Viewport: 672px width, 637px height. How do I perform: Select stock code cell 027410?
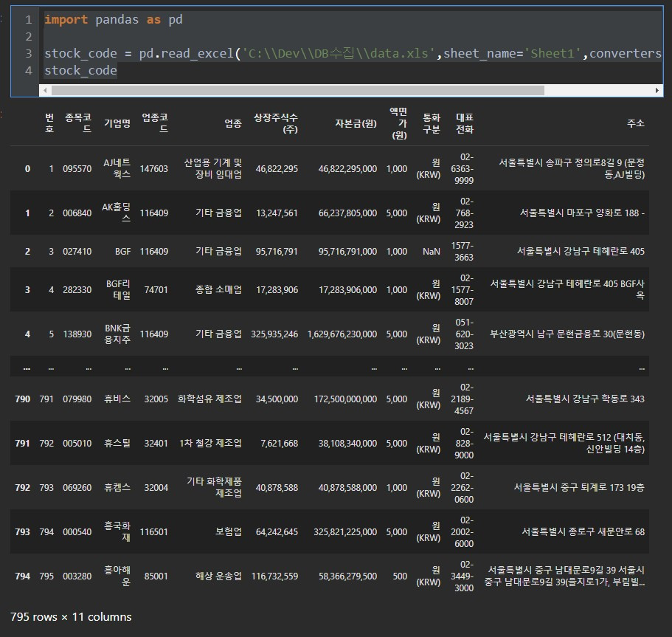tap(77, 252)
